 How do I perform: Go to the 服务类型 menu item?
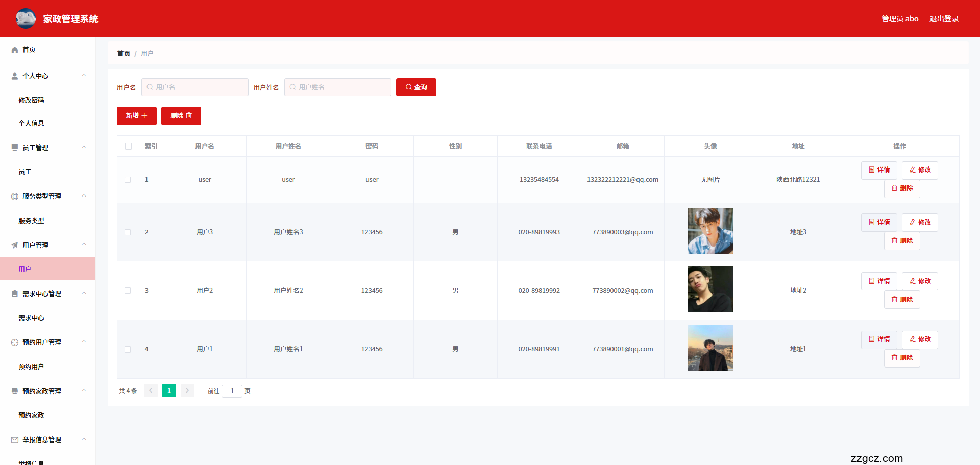(x=31, y=221)
